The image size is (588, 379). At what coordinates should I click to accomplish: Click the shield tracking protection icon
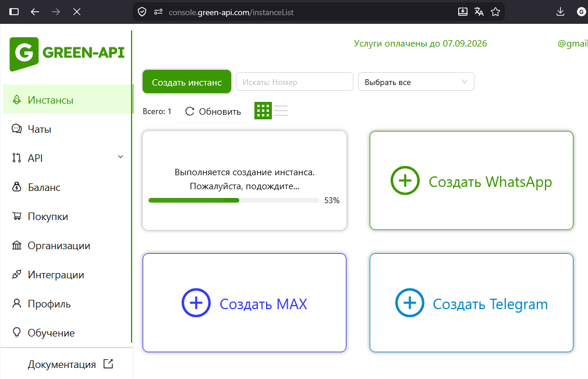(142, 12)
